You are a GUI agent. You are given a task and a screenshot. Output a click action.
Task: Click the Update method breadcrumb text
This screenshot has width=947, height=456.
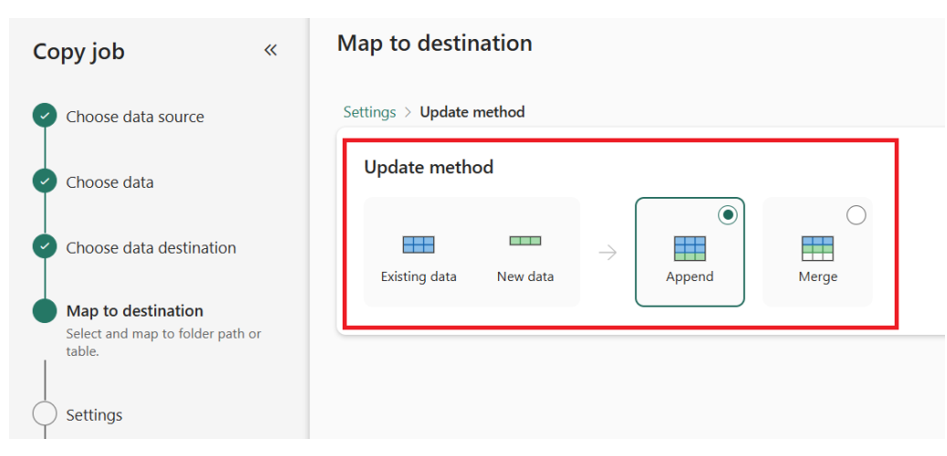tap(472, 112)
